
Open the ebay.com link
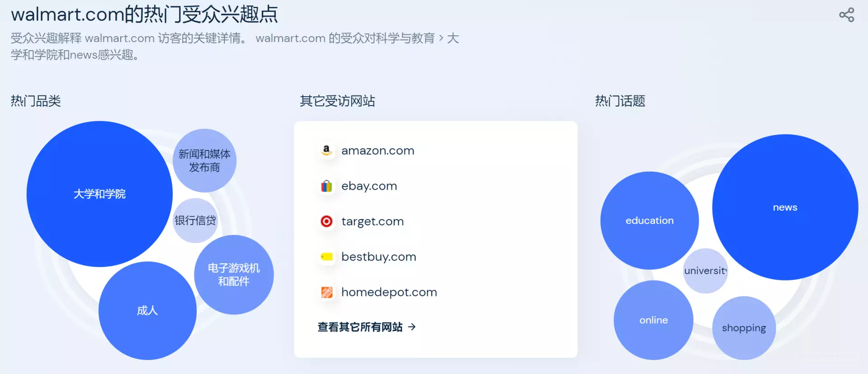coord(369,186)
